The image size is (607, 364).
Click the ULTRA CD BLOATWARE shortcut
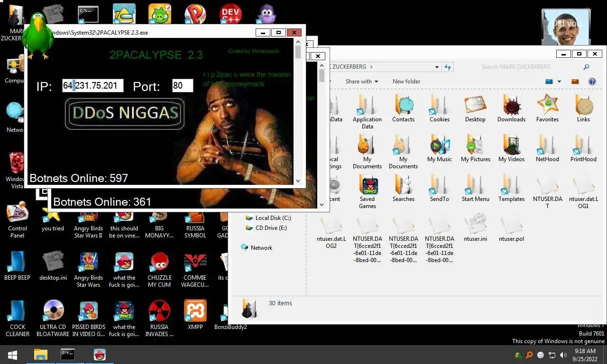pyautogui.click(x=53, y=318)
